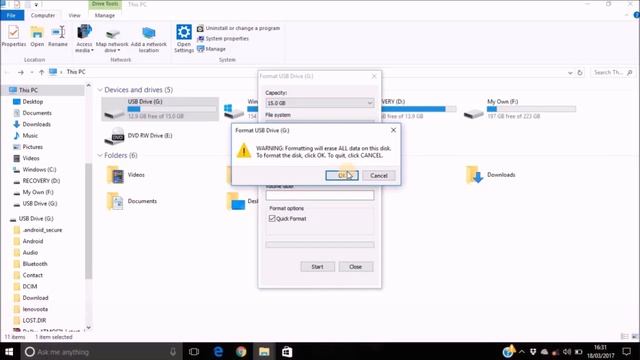Viewport: 640px width, 360px height.
Task: Click System properties in ribbon
Action: point(223,38)
